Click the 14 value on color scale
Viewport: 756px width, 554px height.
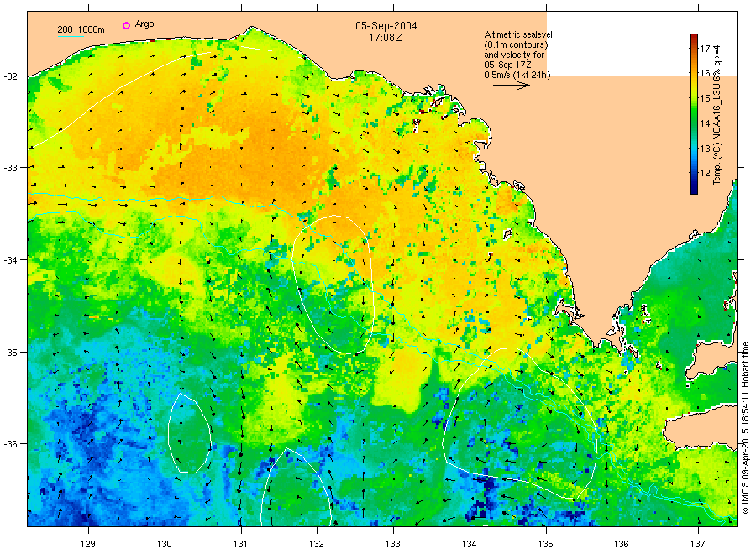pyautogui.click(x=705, y=123)
